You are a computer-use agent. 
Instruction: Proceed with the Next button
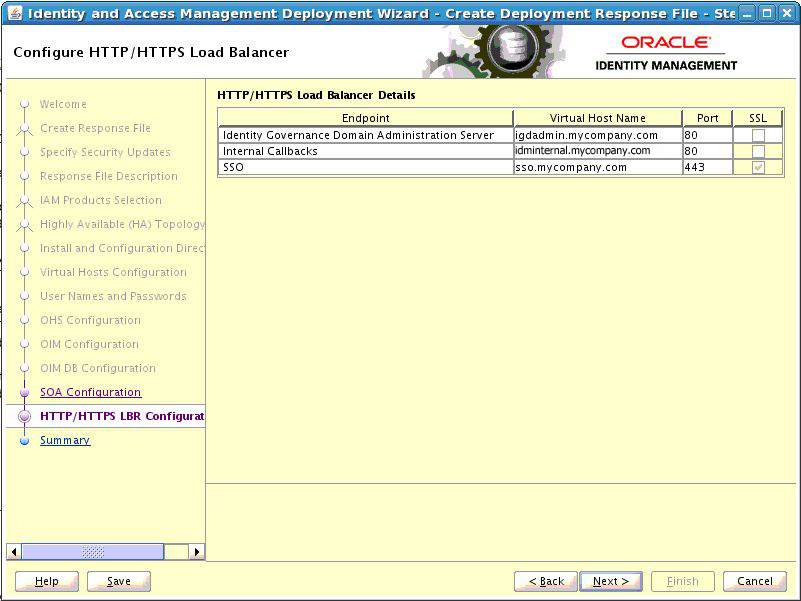(x=611, y=581)
